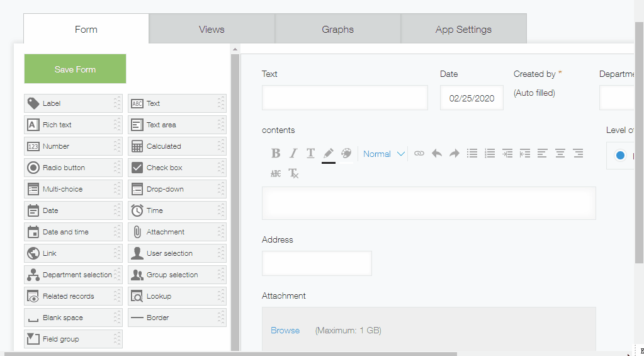The image size is (644, 356).
Task: Align text right
Action: pyautogui.click(x=579, y=154)
